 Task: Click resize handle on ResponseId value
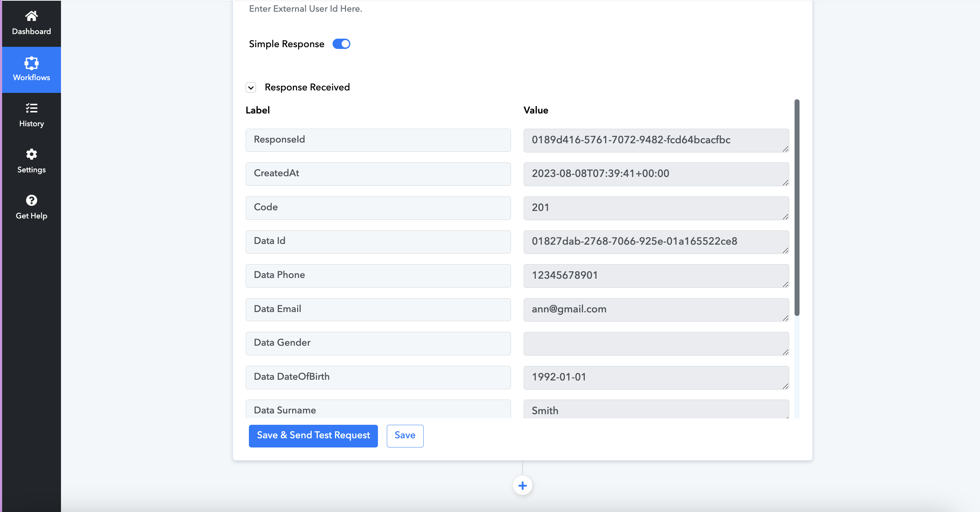[x=785, y=149]
